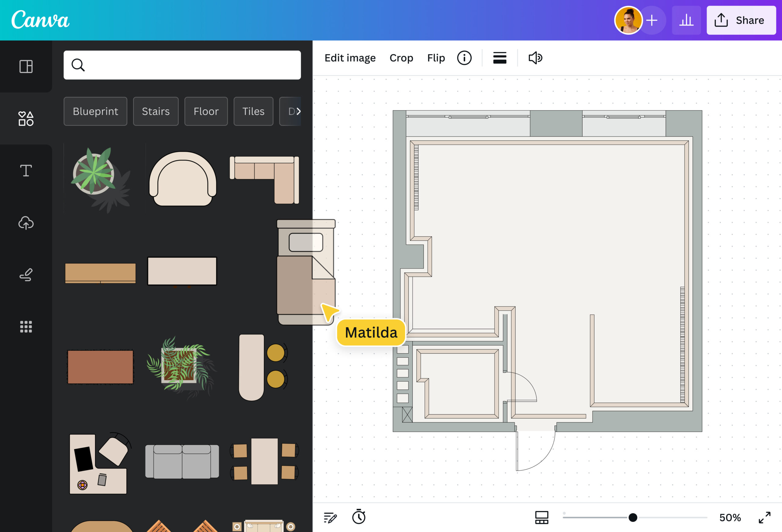Click the Elements panel icon in sidebar

(x=26, y=118)
